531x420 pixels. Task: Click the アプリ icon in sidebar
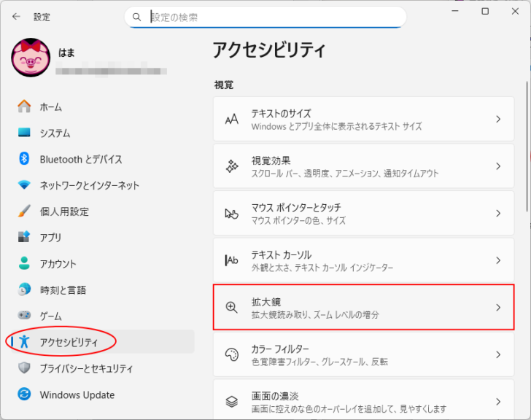[24, 236]
